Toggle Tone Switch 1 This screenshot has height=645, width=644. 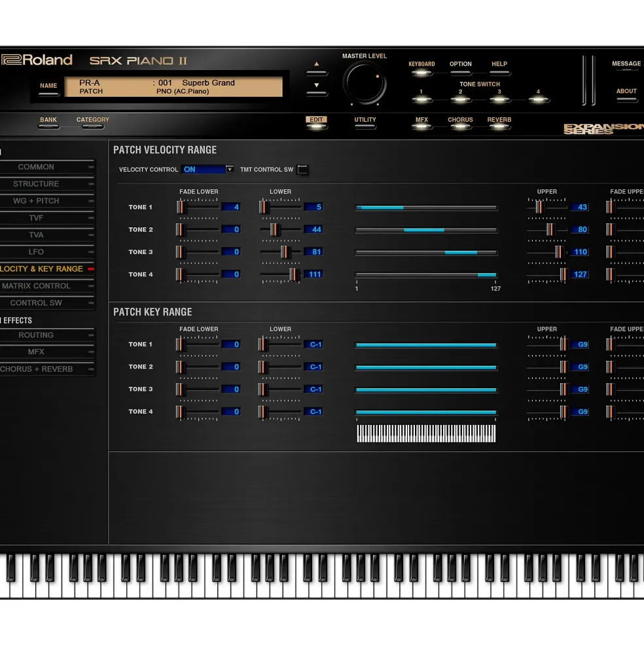click(x=421, y=100)
